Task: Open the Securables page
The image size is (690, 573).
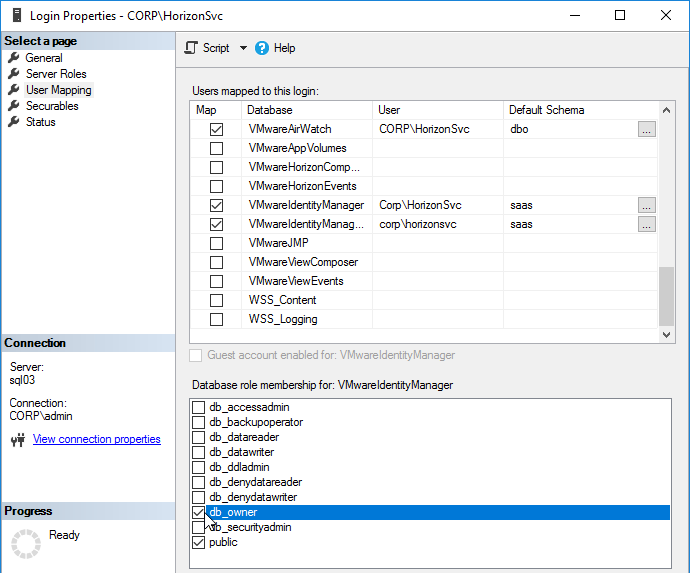Action: pyautogui.click(x=52, y=106)
